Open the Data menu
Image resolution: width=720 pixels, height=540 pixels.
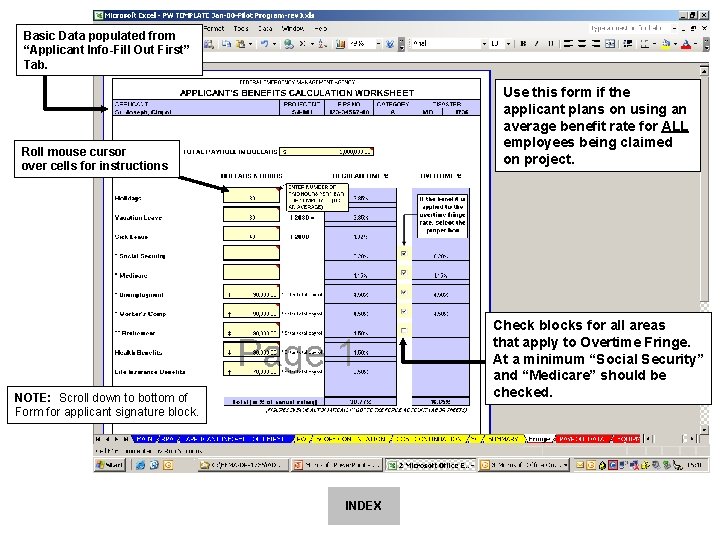(x=265, y=28)
